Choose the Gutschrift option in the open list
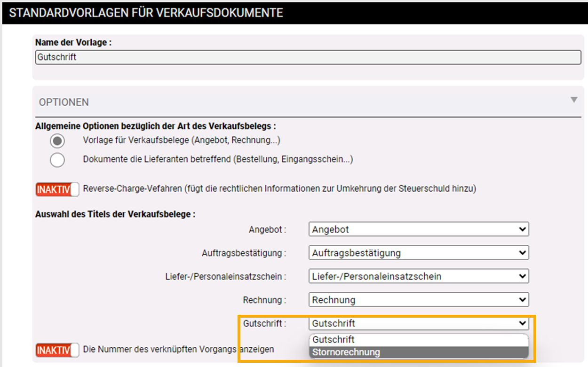Viewport: 588px width, 367px height. pos(334,339)
